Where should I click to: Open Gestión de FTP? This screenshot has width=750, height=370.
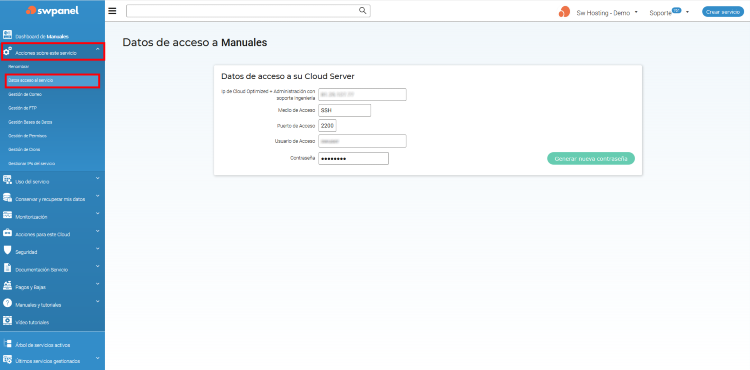coord(22,109)
